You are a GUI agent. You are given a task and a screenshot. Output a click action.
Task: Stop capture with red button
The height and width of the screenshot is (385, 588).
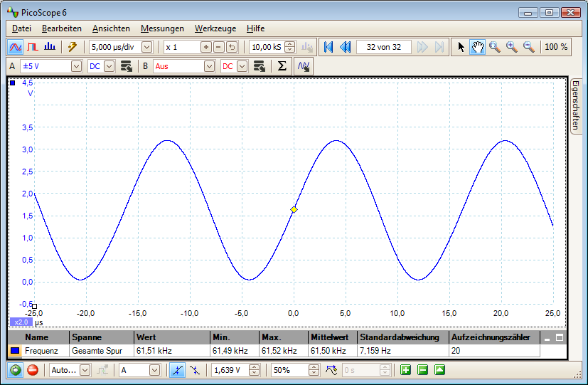(x=32, y=370)
